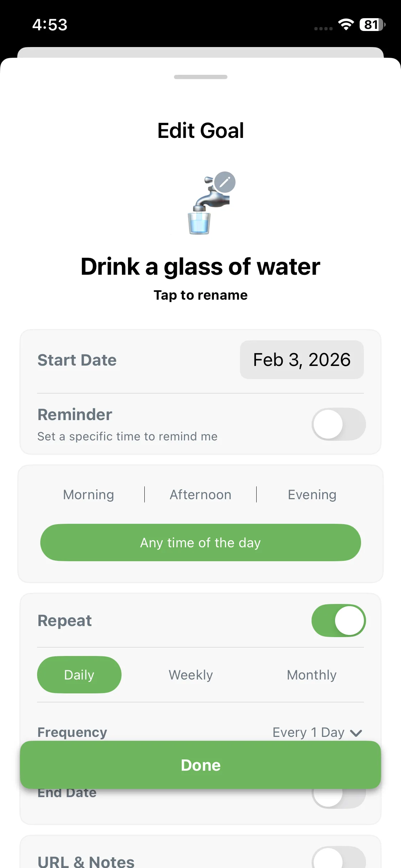Select the Afternoon time option
Viewport: 401px width, 868px height.
(x=200, y=495)
